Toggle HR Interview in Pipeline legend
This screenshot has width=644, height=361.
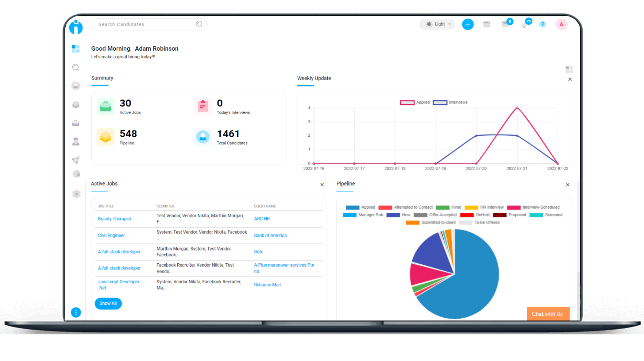point(484,207)
